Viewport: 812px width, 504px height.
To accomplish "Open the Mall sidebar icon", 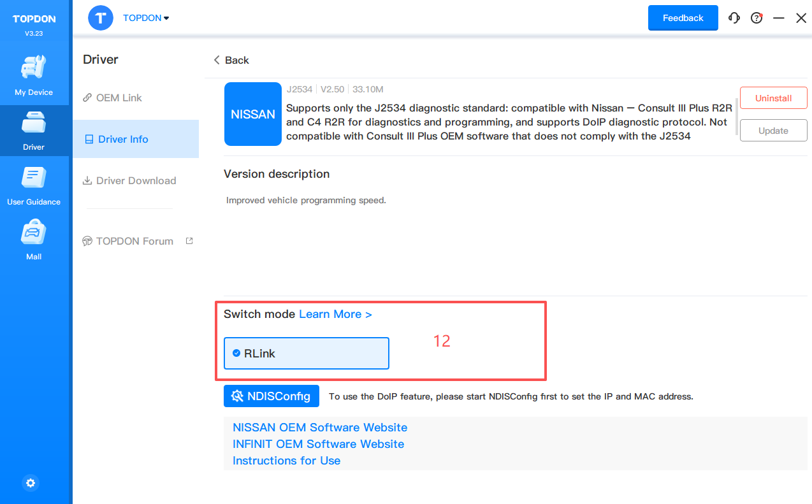I will point(34,240).
